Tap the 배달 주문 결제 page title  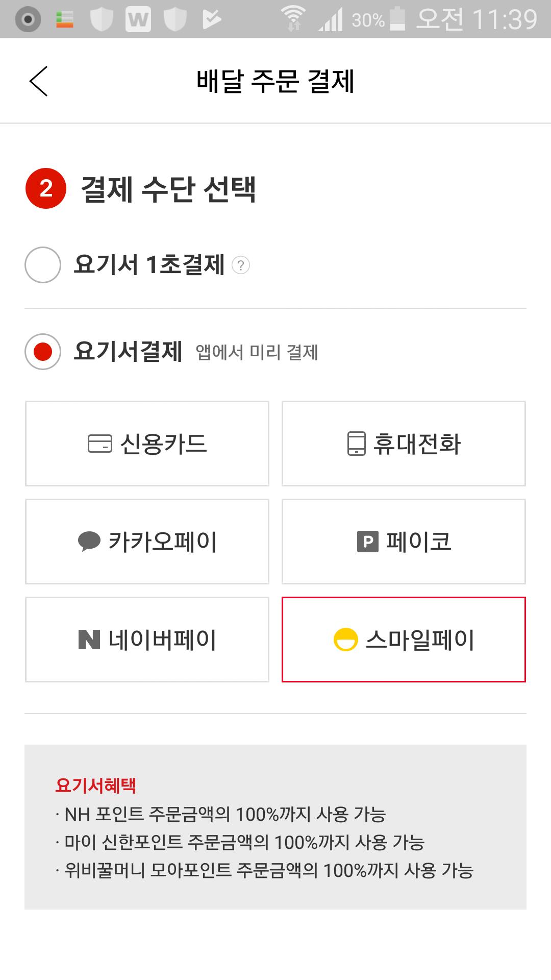[275, 81]
